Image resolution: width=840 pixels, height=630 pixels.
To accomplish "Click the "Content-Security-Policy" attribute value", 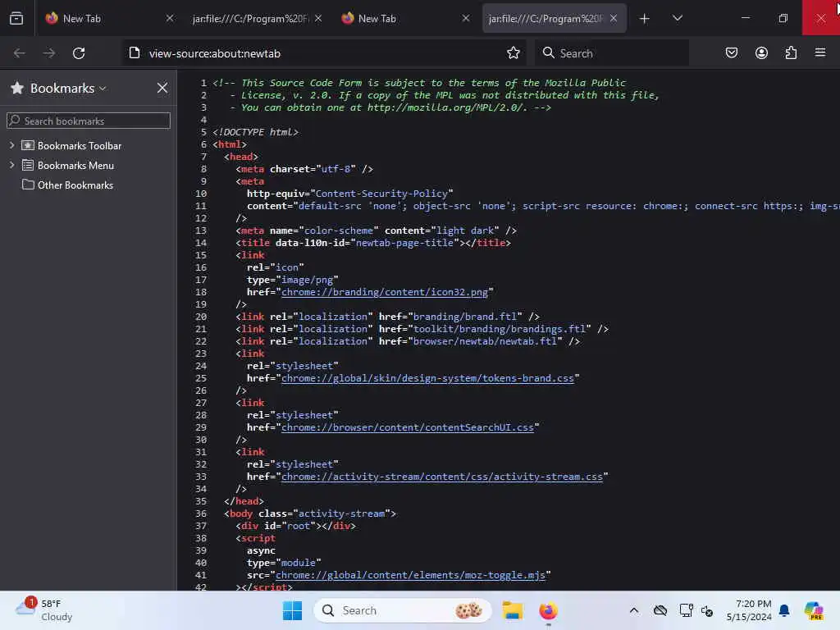I will [381, 194].
